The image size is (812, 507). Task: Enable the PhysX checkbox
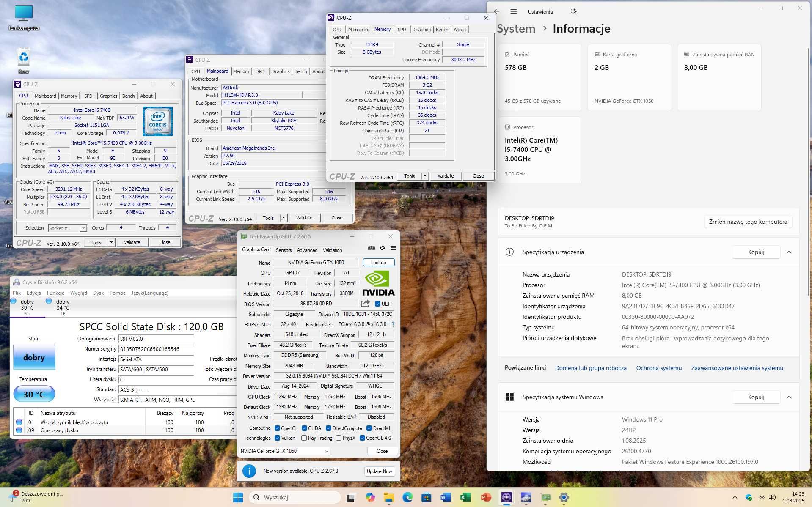coord(339,438)
